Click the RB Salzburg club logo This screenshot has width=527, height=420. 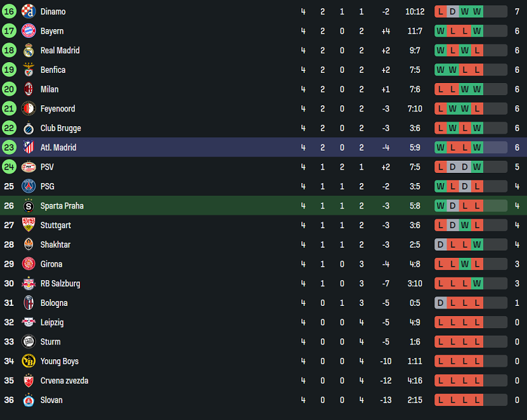28,284
